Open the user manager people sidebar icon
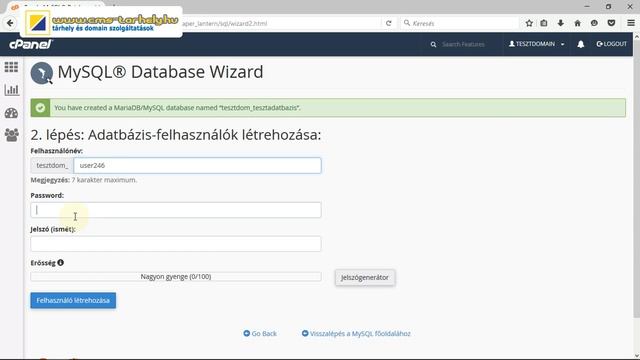Viewport: 640px width, 360px height. click(x=11, y=135)
